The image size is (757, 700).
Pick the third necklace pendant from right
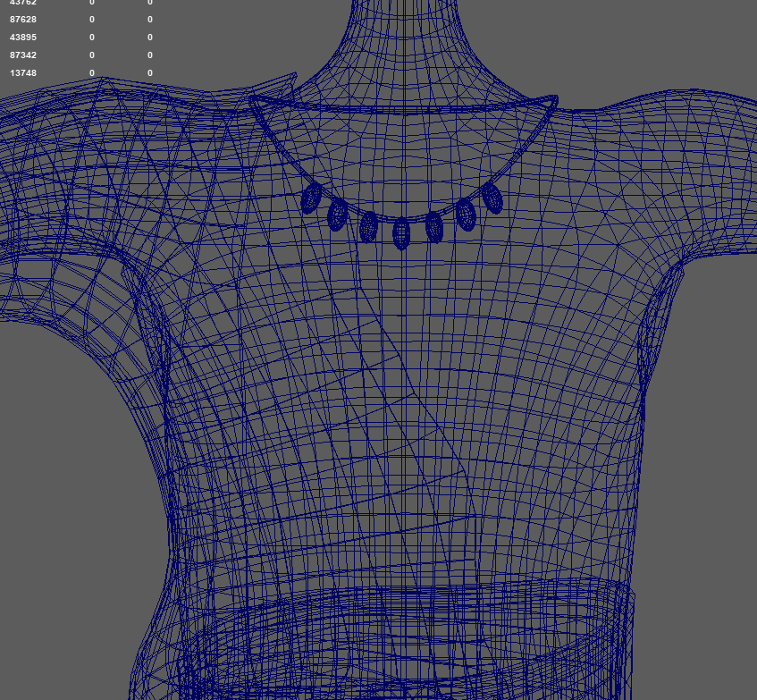tap(434, 226)
